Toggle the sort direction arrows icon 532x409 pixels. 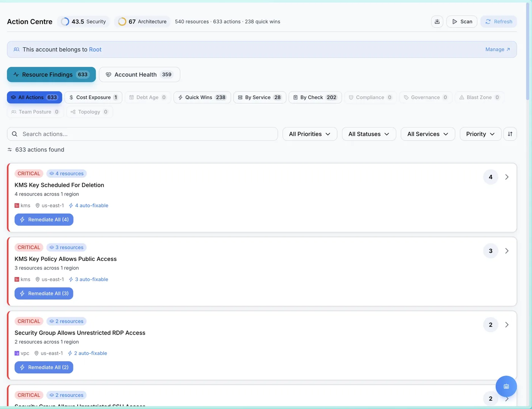pos(510,134)
